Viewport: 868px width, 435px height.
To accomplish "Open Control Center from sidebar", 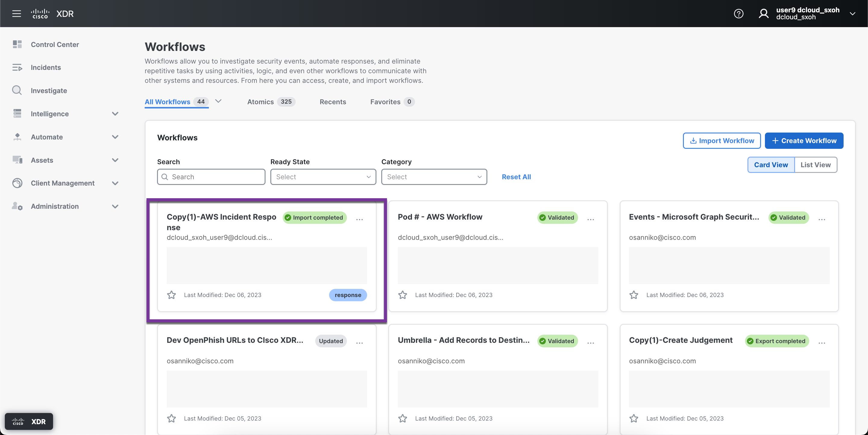I will [55, 45].
